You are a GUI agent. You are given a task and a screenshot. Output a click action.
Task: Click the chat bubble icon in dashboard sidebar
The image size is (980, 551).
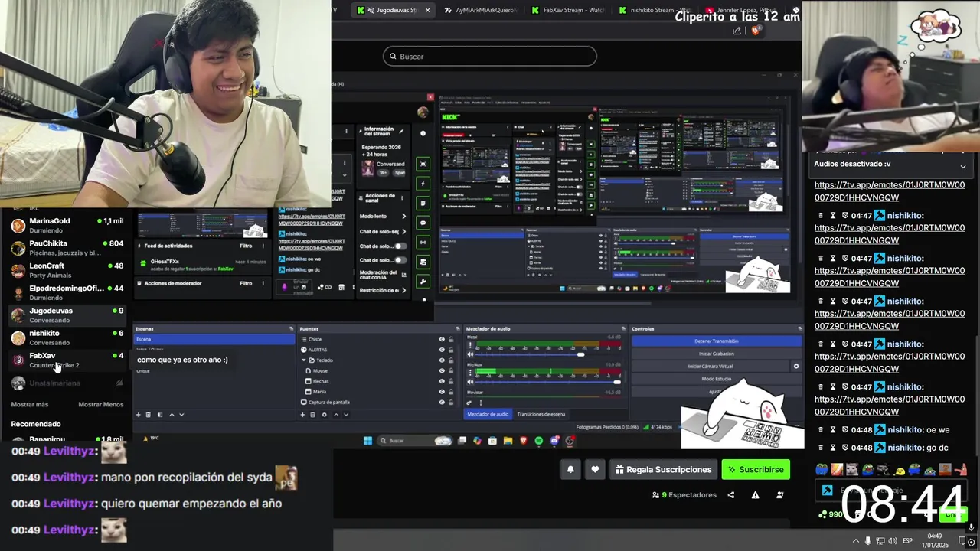point(423,223)
